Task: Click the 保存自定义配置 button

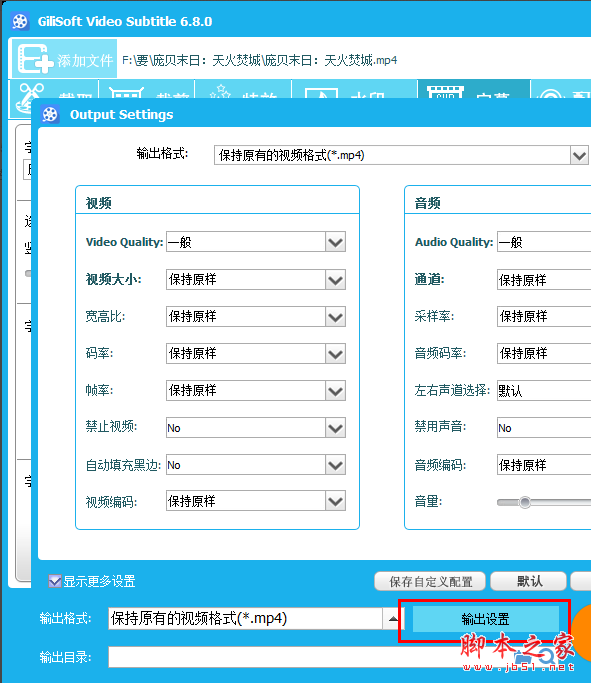Action: tap(430, 582)
